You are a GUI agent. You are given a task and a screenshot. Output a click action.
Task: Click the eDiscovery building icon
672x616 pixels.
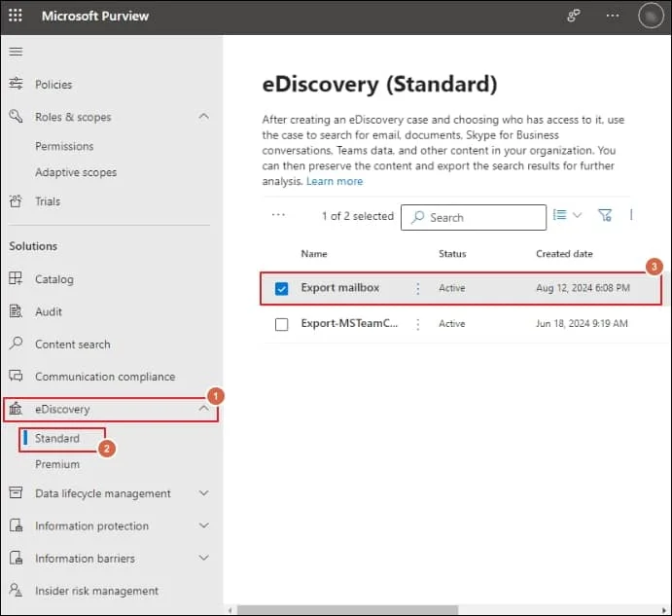16,409
